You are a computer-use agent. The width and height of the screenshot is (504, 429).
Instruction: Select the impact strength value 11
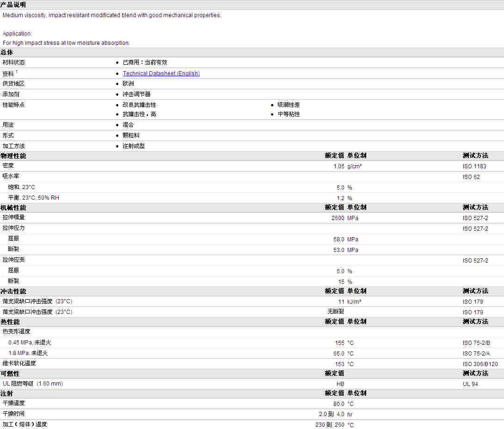[x=341, y=302]
